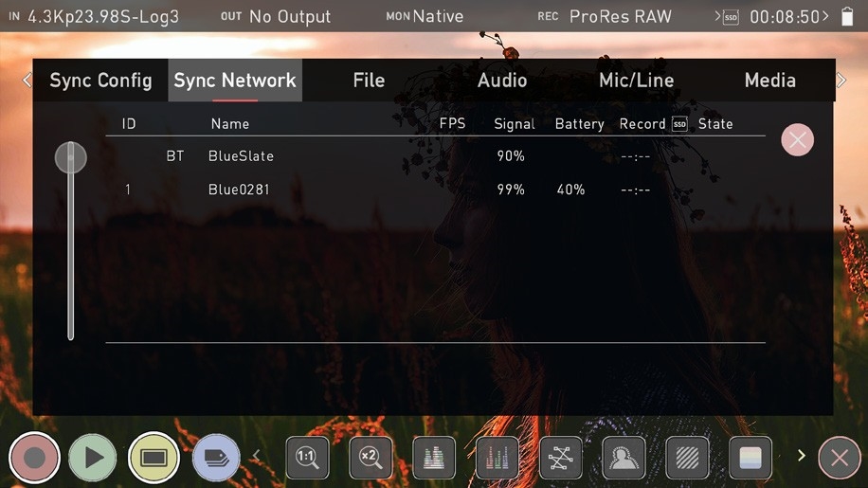Open the blue tagging button
This screenshot has width=868, height=488.
point(216,458)
